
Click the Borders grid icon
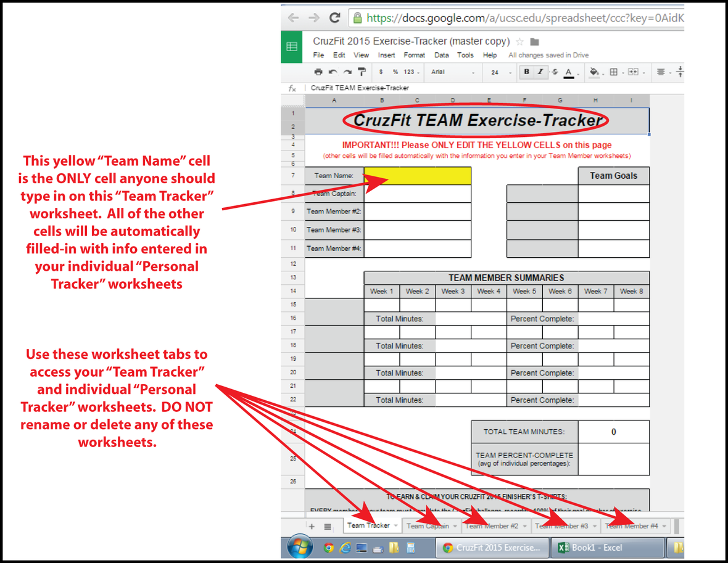pyautogui.click(x=613, y=72)
